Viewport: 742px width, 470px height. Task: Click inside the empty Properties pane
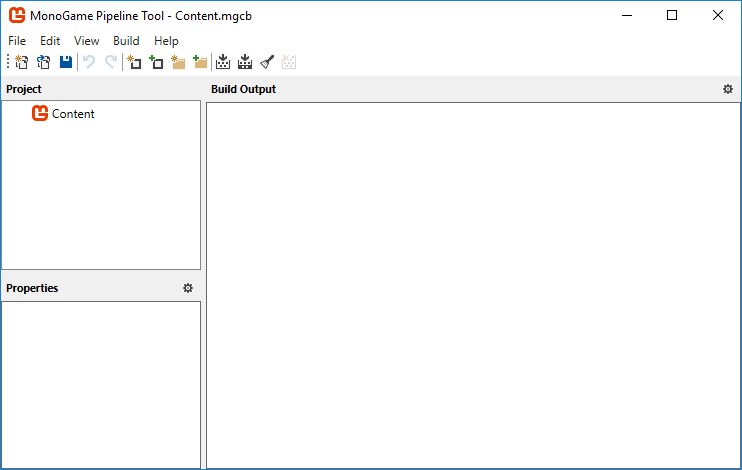tap(101, 385)
